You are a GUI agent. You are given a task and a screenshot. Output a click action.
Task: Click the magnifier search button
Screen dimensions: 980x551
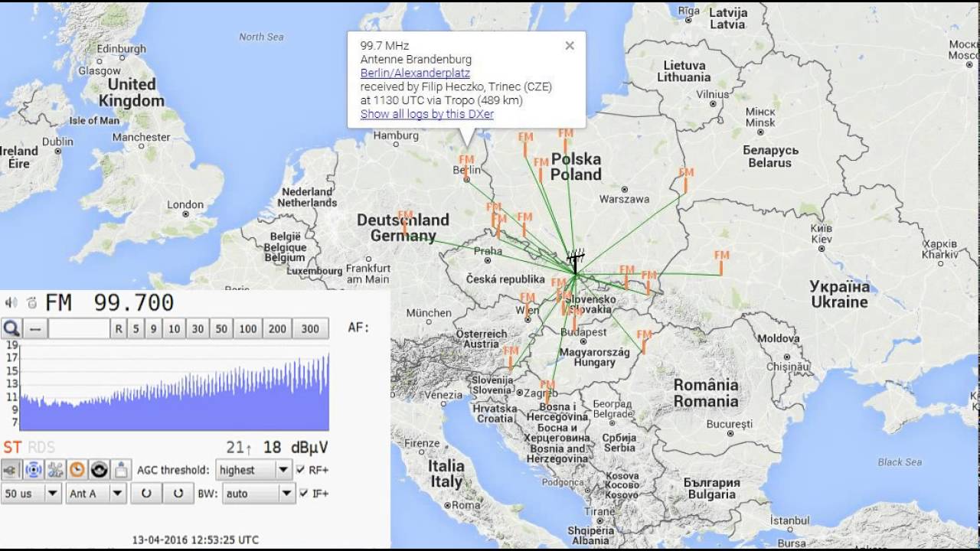coord(11,329)
